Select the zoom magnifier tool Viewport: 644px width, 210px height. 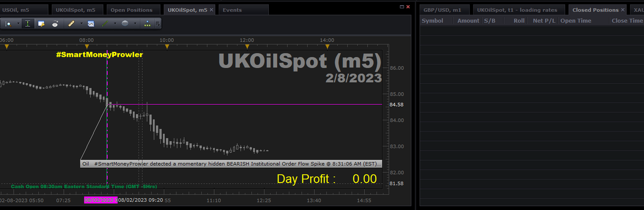9,24
